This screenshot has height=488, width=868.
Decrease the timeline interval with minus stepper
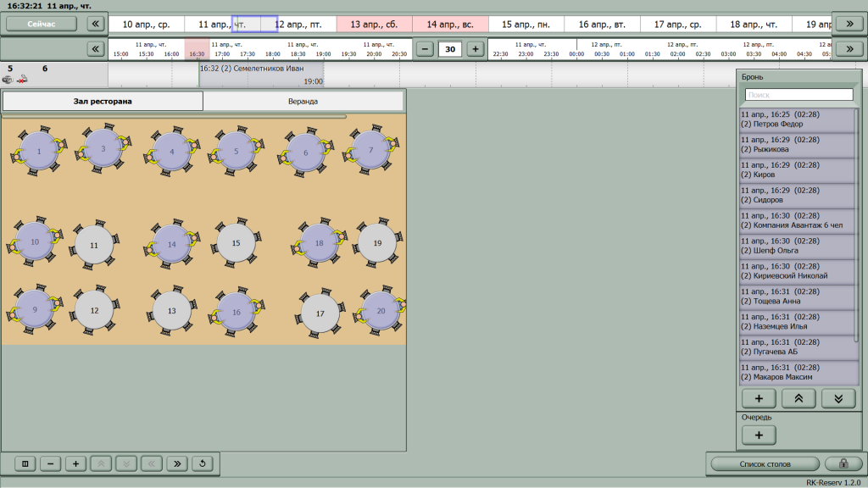(425, 48)
